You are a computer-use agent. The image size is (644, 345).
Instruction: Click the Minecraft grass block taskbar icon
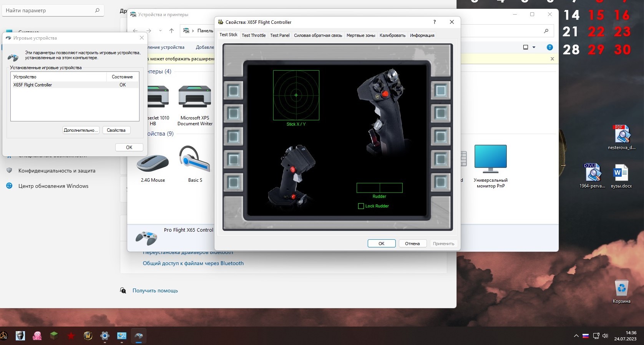tap(54, 336)
